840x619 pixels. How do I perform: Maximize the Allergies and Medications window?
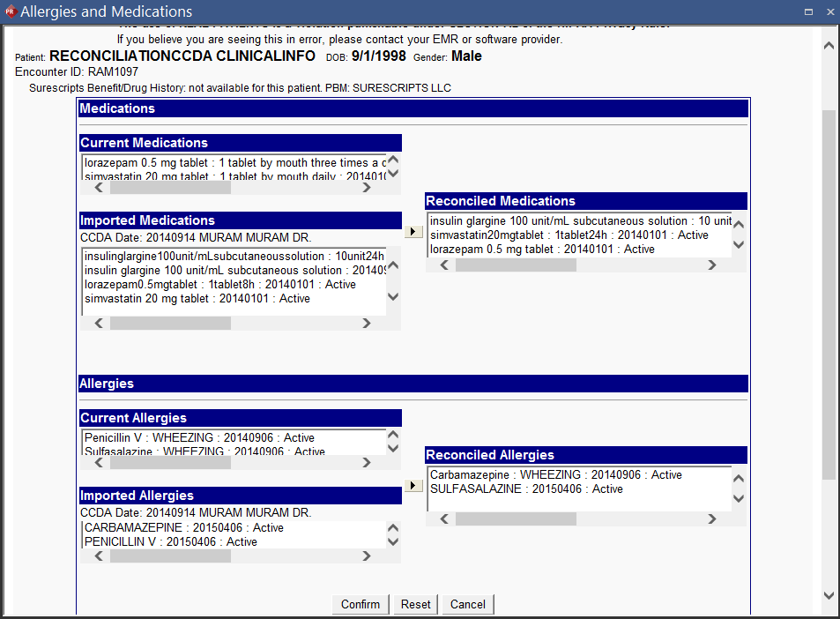[808, 11]
